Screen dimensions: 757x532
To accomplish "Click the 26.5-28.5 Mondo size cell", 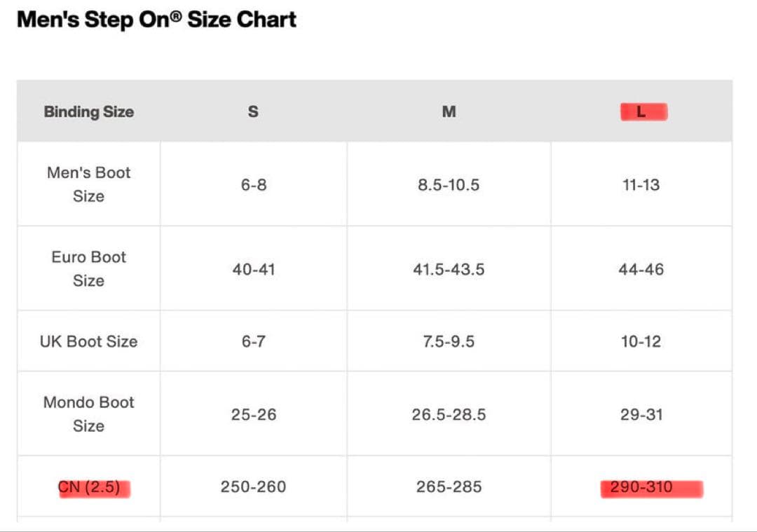I will (x=449, y=414).
